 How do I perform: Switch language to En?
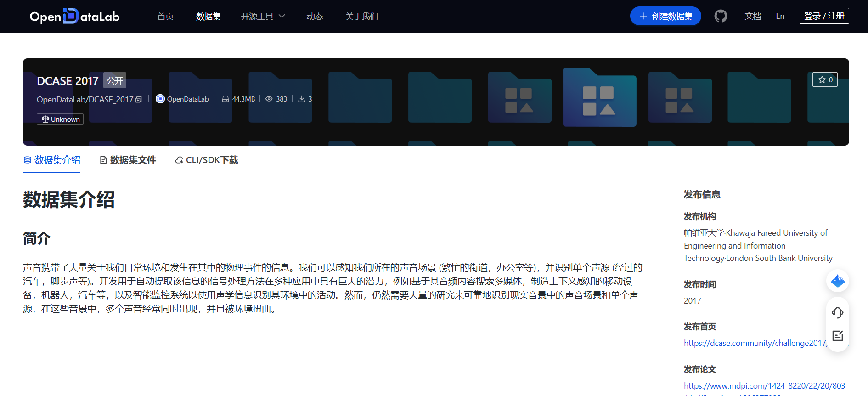tap(780, 16)
